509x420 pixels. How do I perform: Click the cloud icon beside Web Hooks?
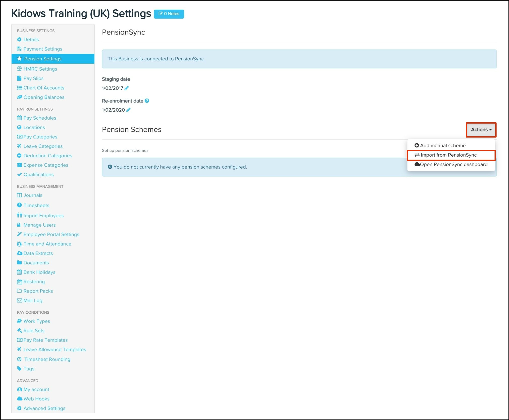pos(19,399)
